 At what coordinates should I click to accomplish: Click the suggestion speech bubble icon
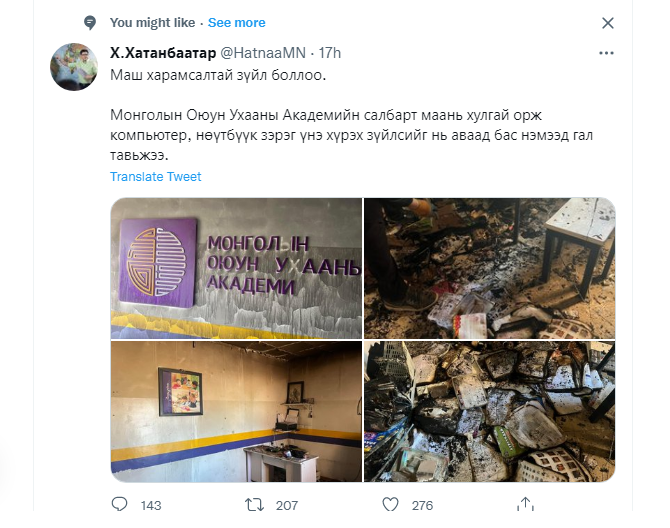[x=90, y=23]
